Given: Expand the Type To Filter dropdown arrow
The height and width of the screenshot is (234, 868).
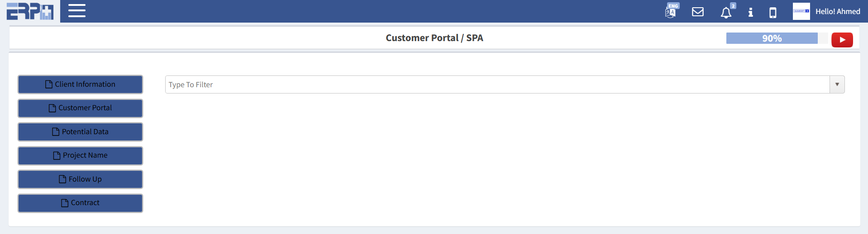Looking at the screenshot, I should click(x=837, y=84).
